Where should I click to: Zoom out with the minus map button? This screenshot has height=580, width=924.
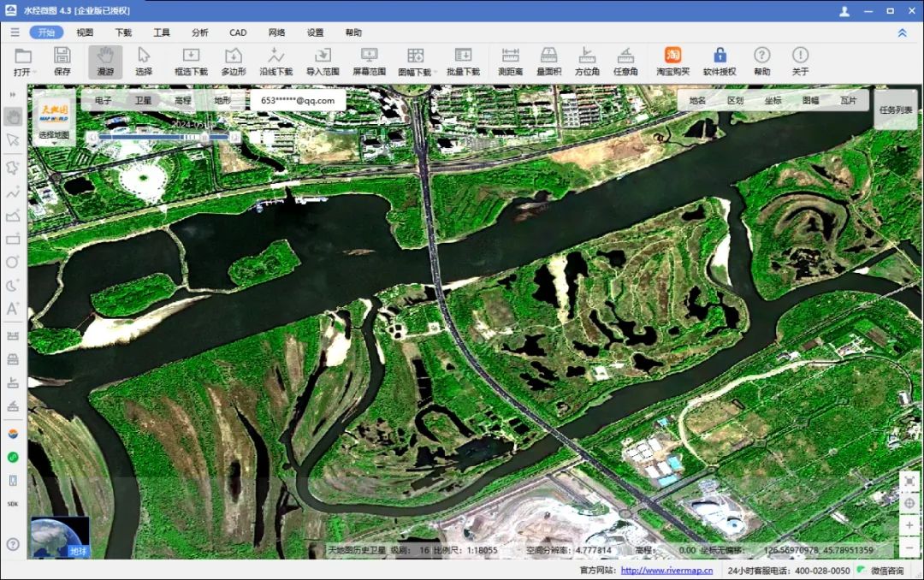tap(909, 547)
